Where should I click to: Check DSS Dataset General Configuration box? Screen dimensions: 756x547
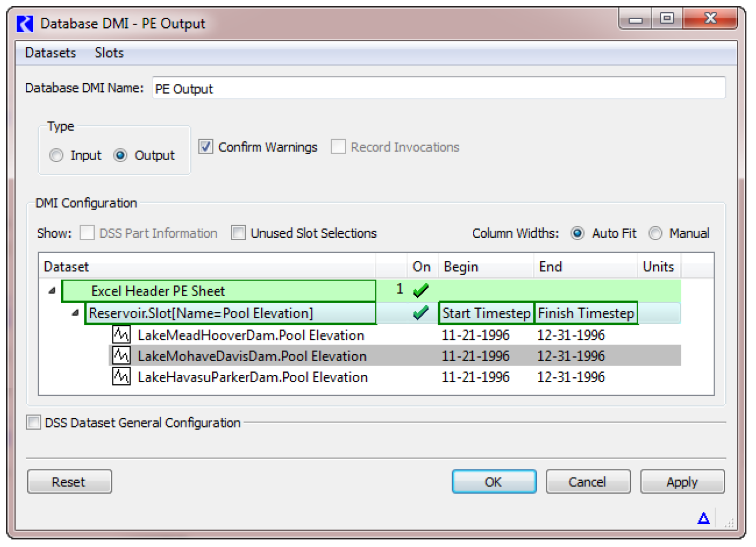tap(34, 422)
